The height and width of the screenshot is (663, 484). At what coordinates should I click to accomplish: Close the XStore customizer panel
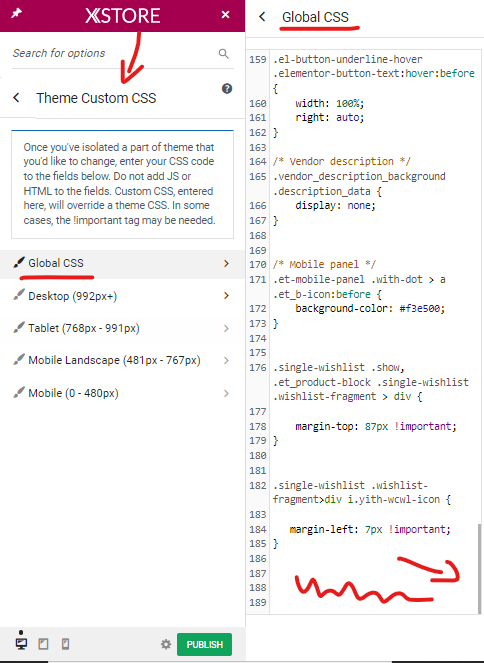coord(225,15)
